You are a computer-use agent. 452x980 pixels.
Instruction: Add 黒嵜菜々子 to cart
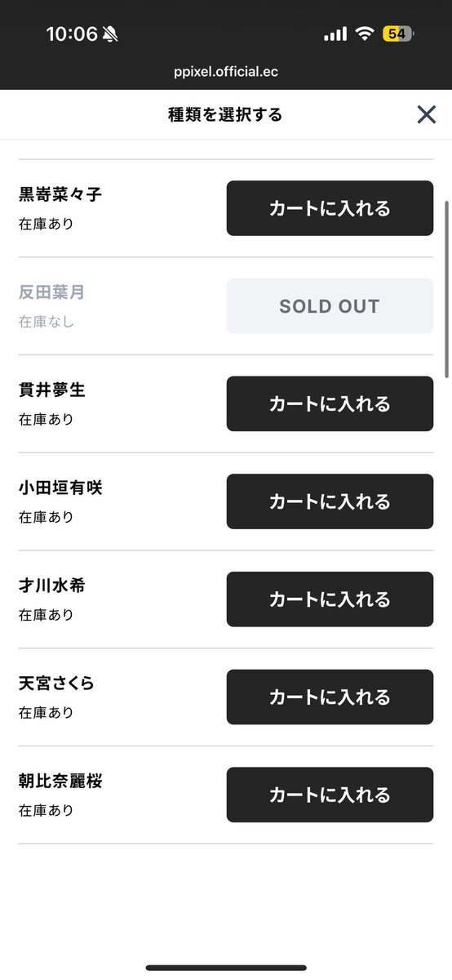point(330,208)
